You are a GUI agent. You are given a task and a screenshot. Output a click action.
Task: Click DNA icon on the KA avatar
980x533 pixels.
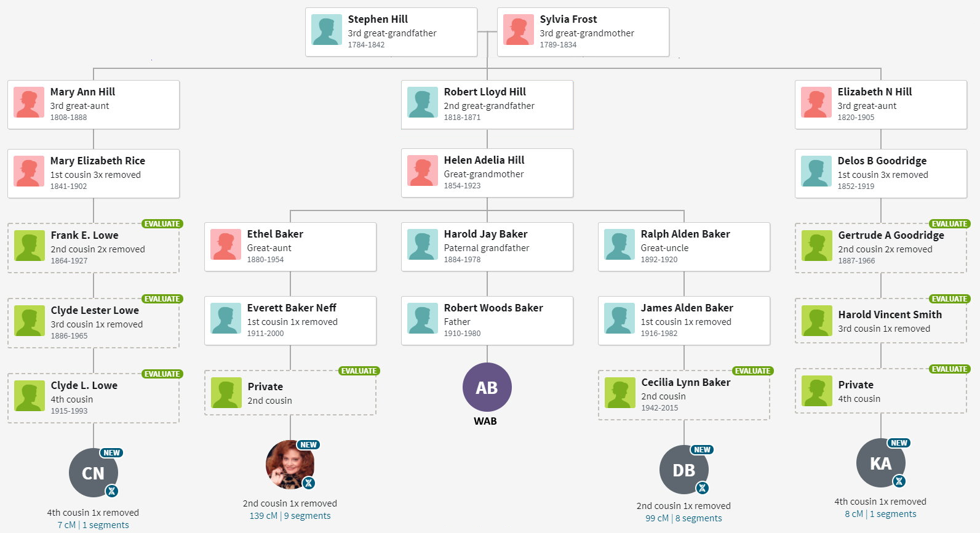(899, 481)
